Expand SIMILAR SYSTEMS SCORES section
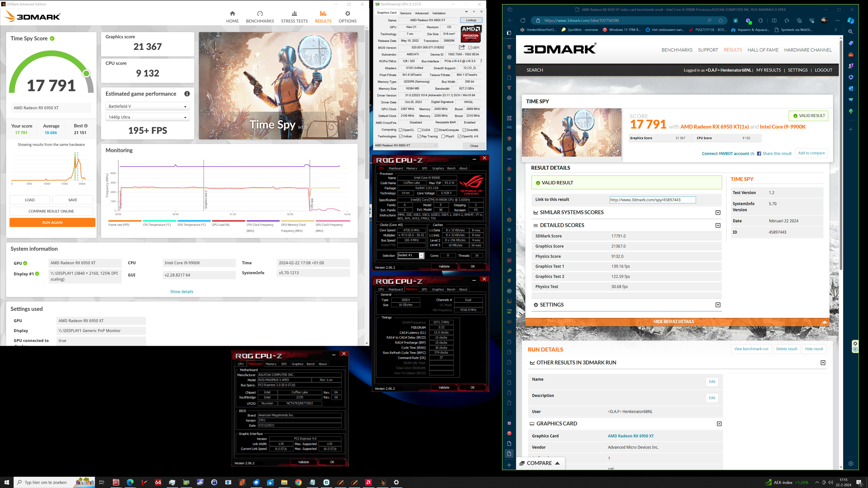 [x=718, y=213]
